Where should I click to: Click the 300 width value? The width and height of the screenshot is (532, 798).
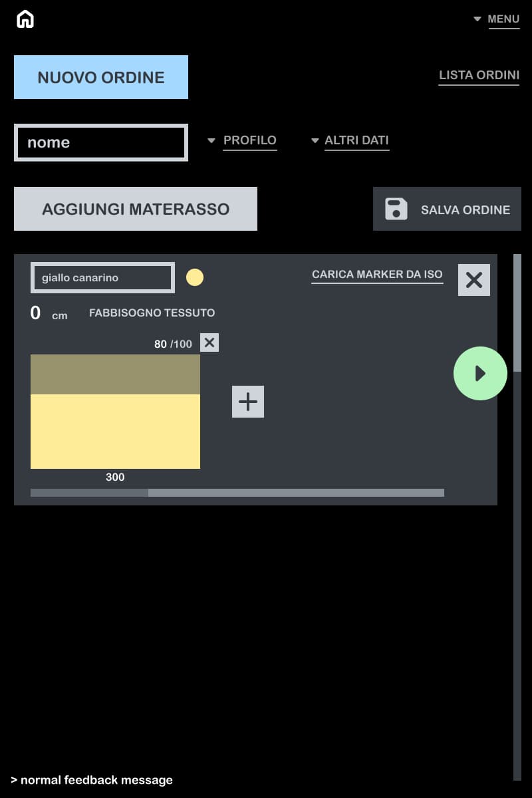115,477
